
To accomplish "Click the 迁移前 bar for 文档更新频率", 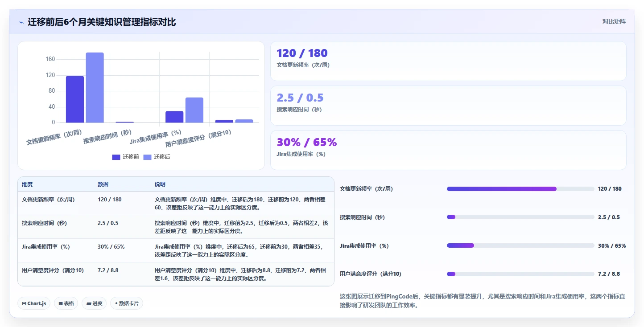I will pos(75,99).
